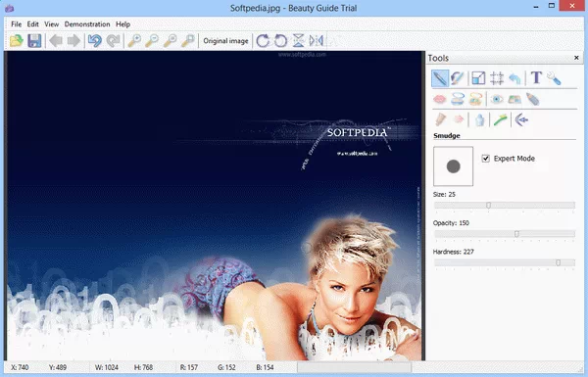Rotate the image counterclockwise
Image resolution: width=588 pixels, height=377 pixels.
[x=280, y=40]
